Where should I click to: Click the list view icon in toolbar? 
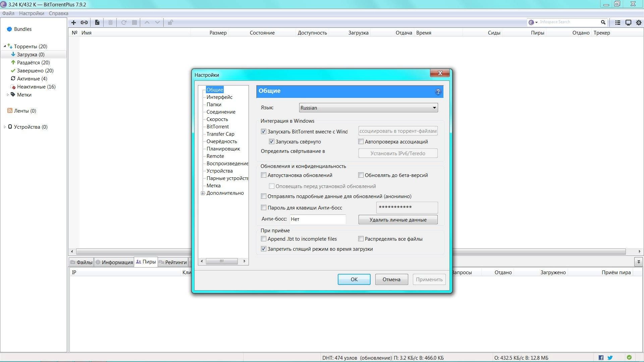tap(618, 22)
